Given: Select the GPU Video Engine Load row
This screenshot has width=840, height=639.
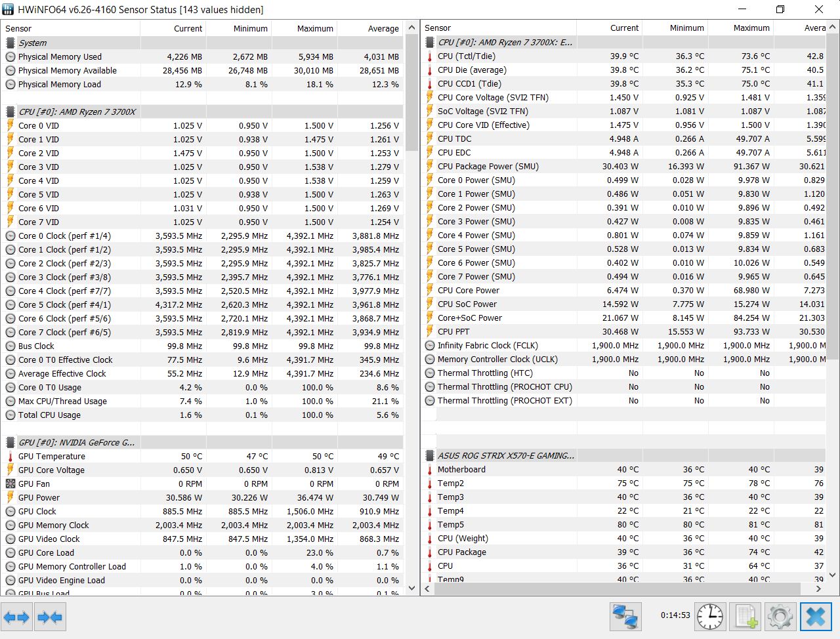Looking at the screenshot, I should click(x=202, y=580).
